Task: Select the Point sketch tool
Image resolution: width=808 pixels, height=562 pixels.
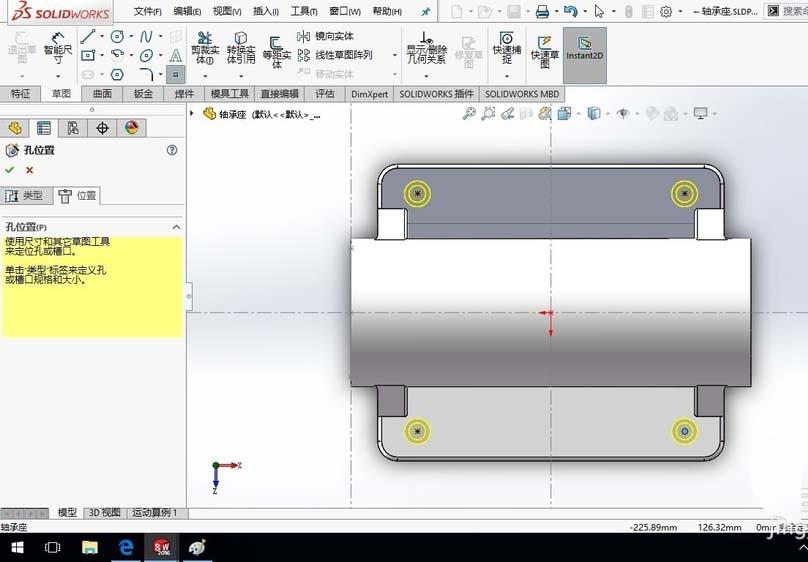Action: point(176,75)
